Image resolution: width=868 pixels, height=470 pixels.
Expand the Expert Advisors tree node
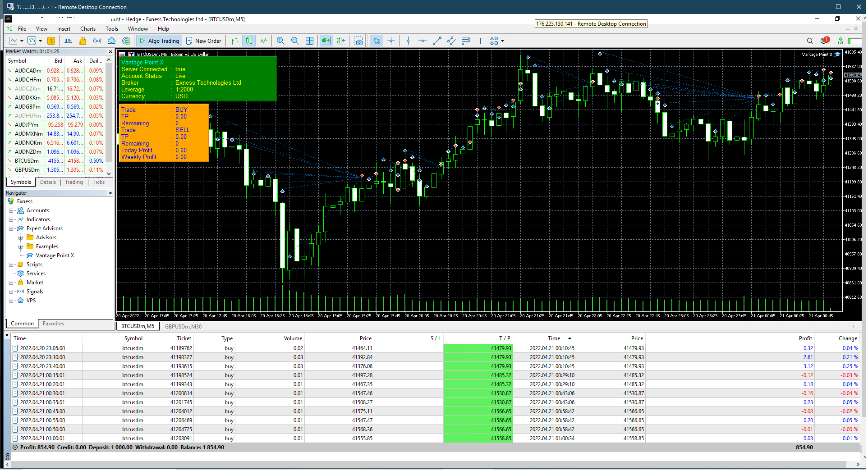[x=12, y=228]
